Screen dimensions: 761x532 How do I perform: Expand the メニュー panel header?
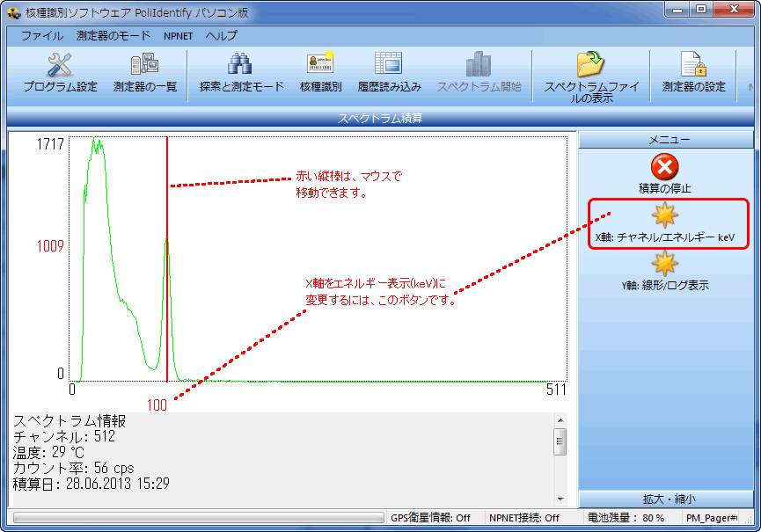click(x=666, y=140)
